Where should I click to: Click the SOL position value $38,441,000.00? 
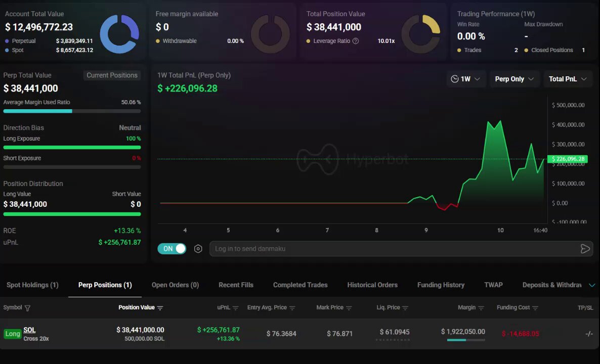point(140,330)
